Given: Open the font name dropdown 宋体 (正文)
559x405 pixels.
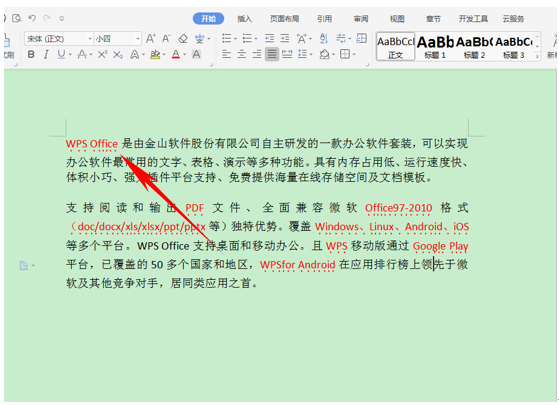Looking at the screenshot, I should pos(59,39).
